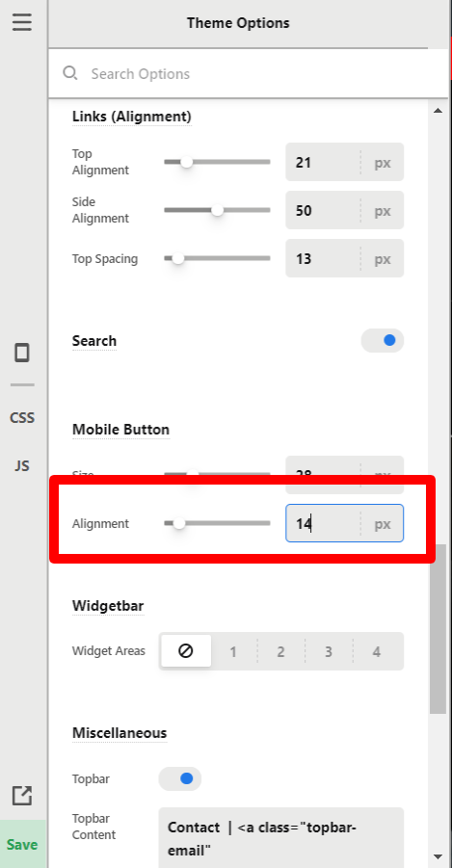Select the no widget areas icon
452x868 pixels.
(186, 651)
